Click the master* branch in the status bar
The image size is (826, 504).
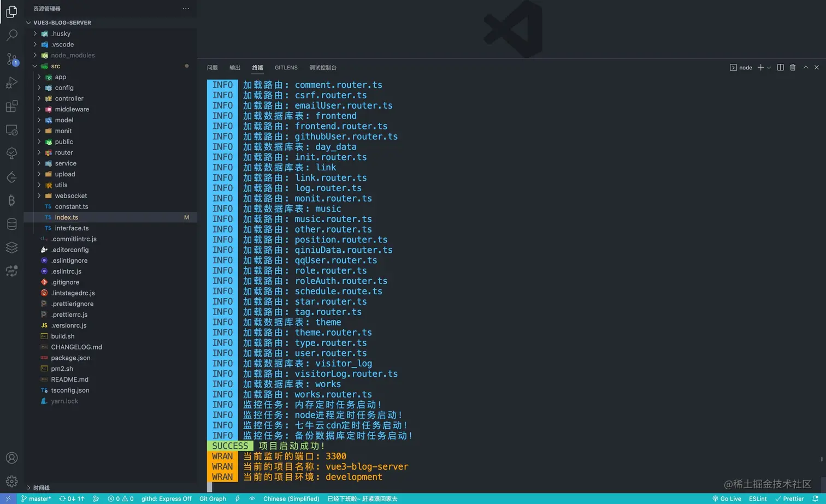(36, 499)
